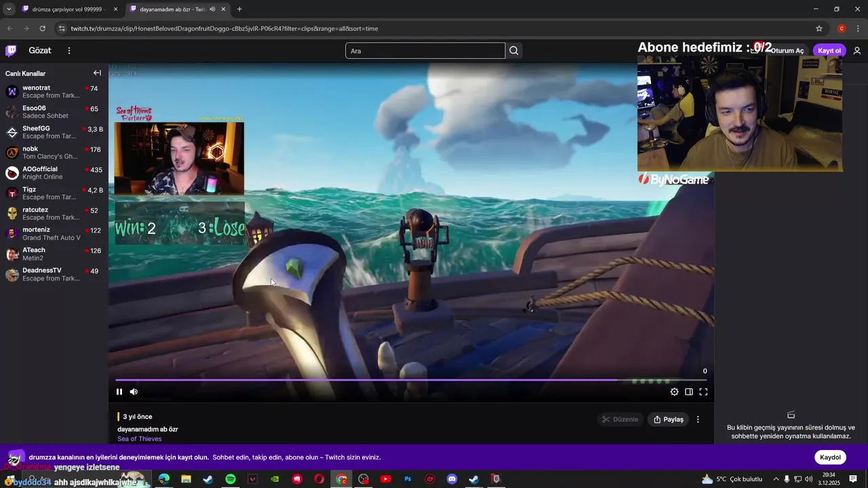868x488 pixels.
Task: Open AOGofficial Knight Online channel
Action: point(53,173)
